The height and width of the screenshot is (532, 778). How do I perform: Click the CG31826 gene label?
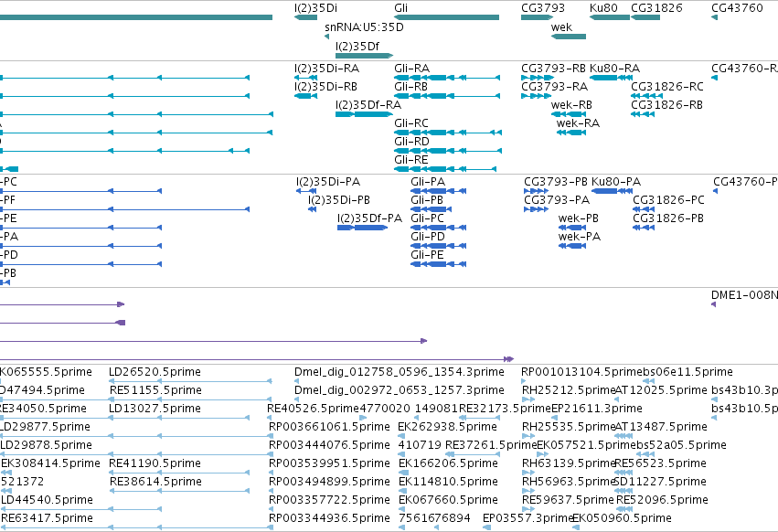(656, 8)
